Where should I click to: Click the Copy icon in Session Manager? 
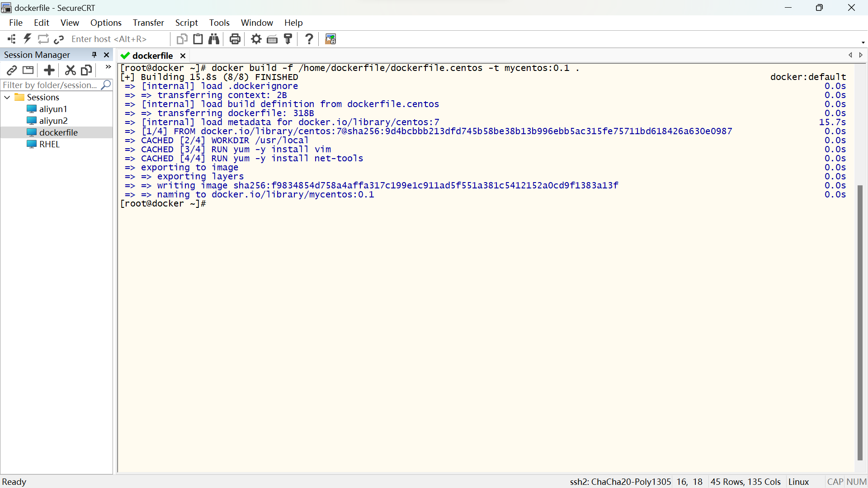(86, 70)
